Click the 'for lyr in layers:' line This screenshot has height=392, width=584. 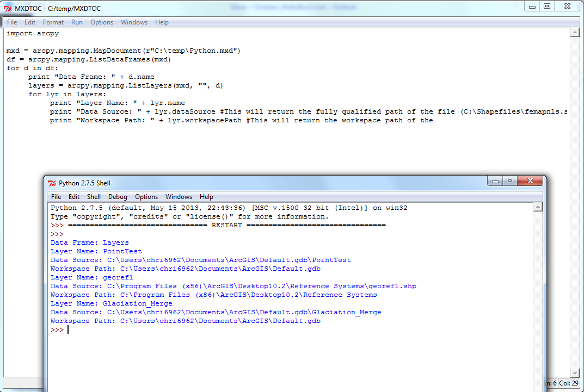pos(67,94)
